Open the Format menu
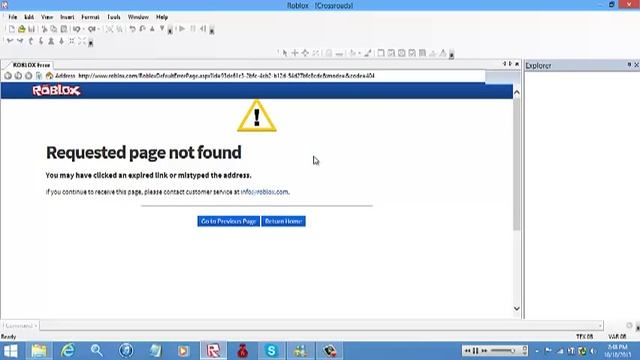The image size is (640, 360). tap(90, 17)
